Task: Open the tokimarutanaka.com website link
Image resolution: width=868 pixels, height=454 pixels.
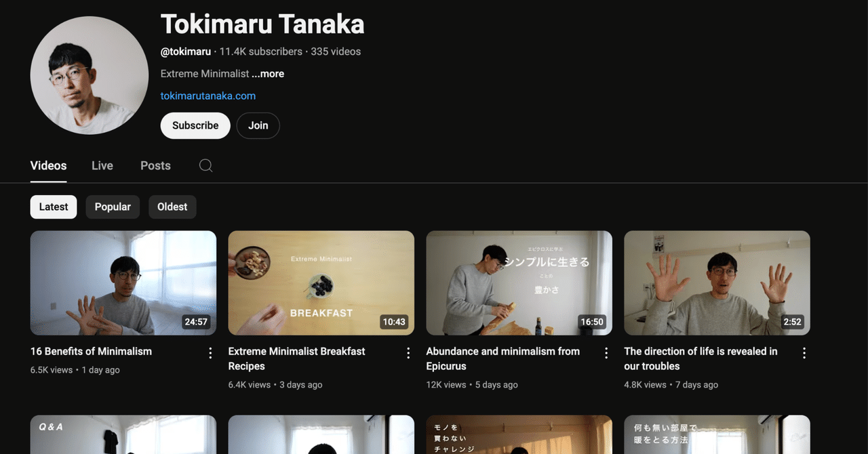Action: pos(208,96)
